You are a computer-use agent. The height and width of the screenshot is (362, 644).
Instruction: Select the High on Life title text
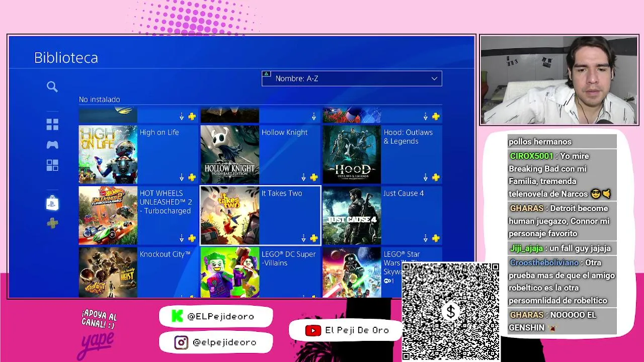pyautogui.click(x=159, y=132)
